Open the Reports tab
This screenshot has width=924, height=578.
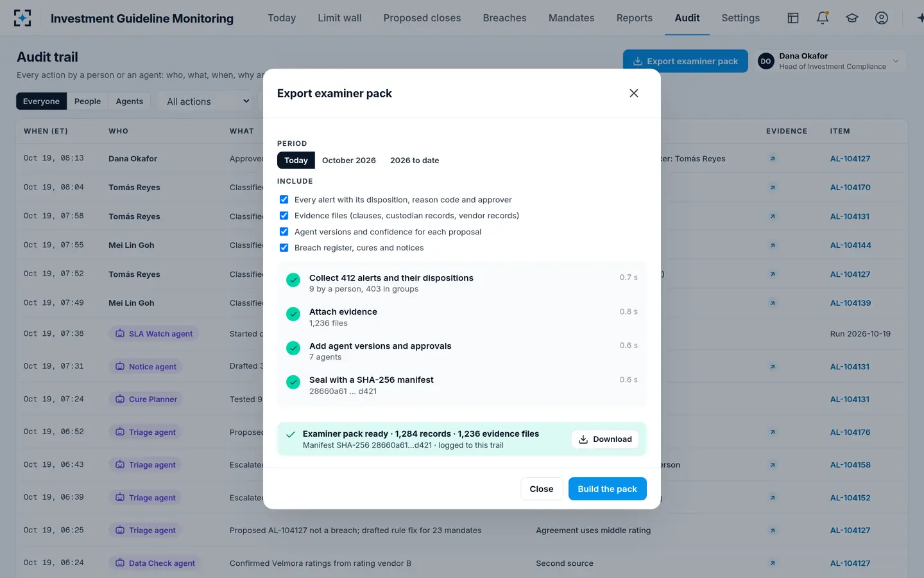click(634, 18)
